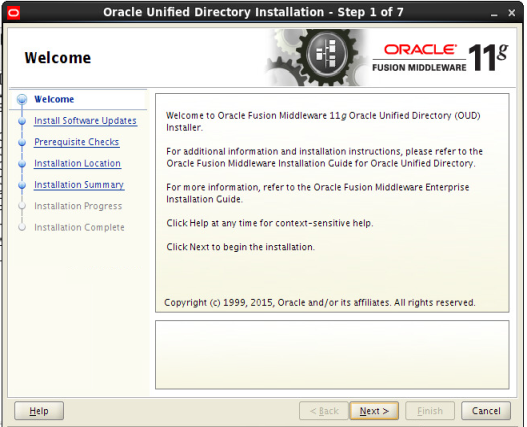Select the Welcome step in sidebar

pos(54,99)
